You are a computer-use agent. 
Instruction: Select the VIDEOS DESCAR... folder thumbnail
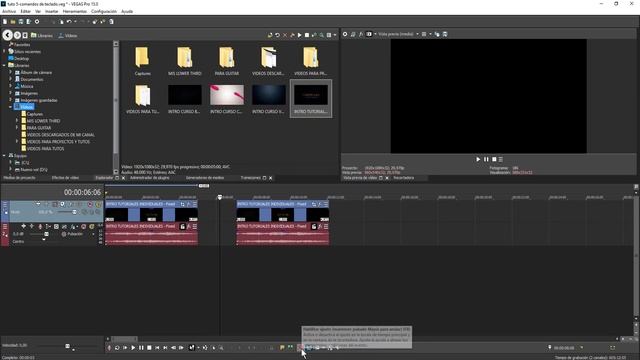click(269, 61)
